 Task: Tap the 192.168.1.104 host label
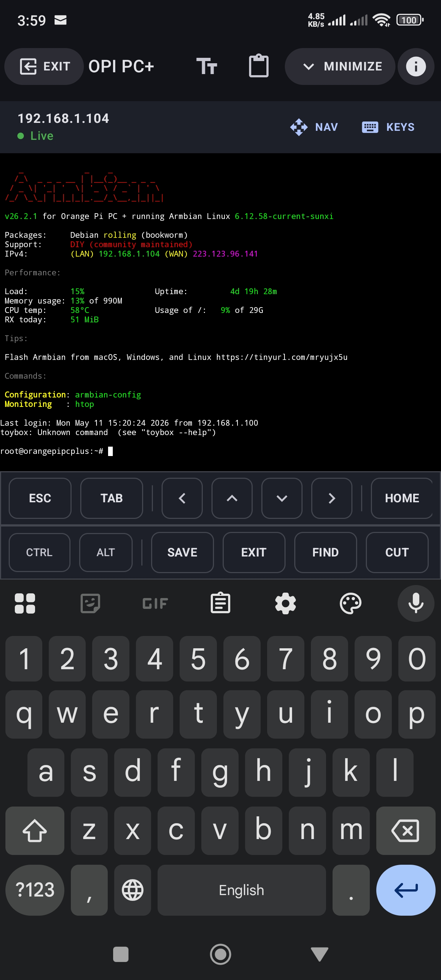[x=63, y=118]
